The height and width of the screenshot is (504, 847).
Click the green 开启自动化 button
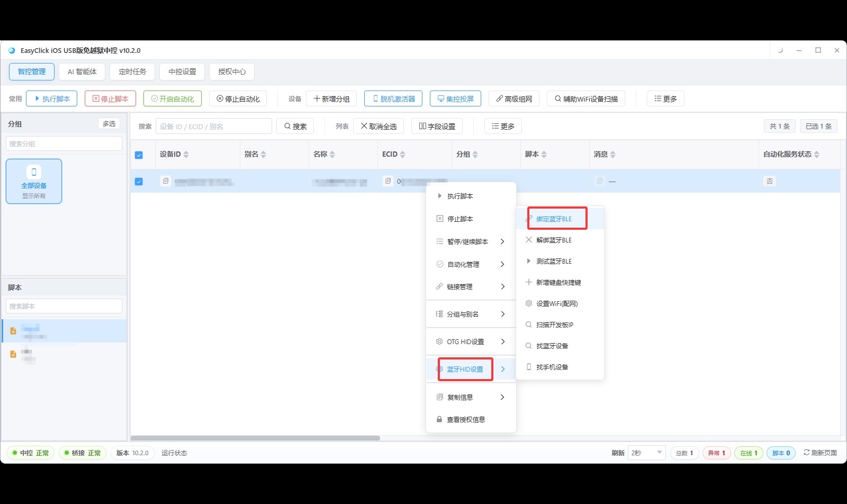tap(173, 98)
